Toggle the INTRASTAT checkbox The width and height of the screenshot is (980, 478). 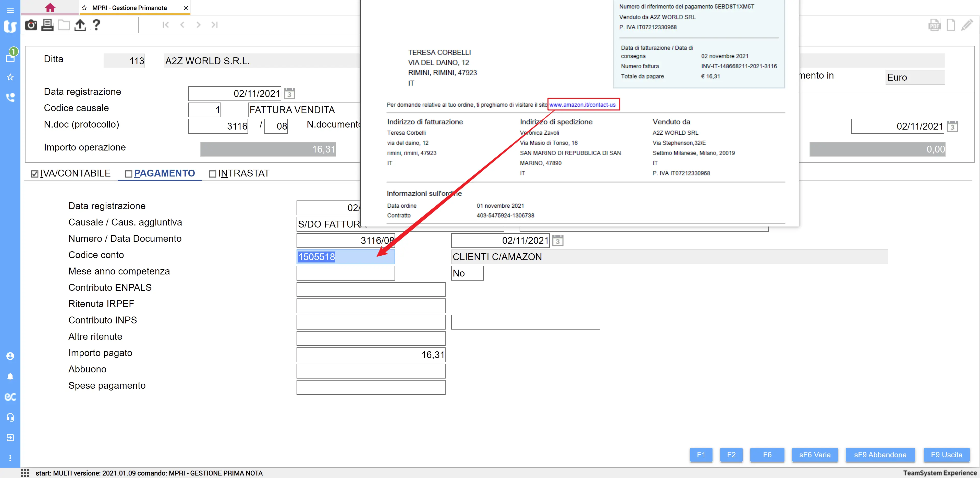click(213, 174)
